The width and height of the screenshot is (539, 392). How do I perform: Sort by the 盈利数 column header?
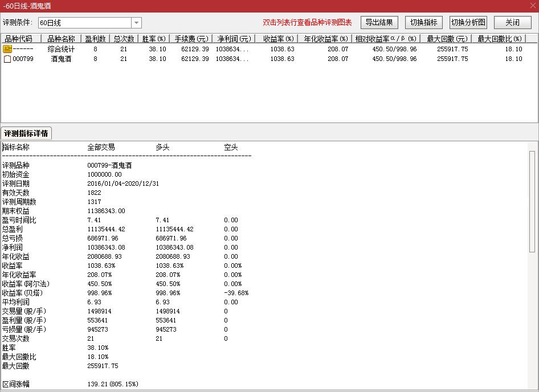95,38
